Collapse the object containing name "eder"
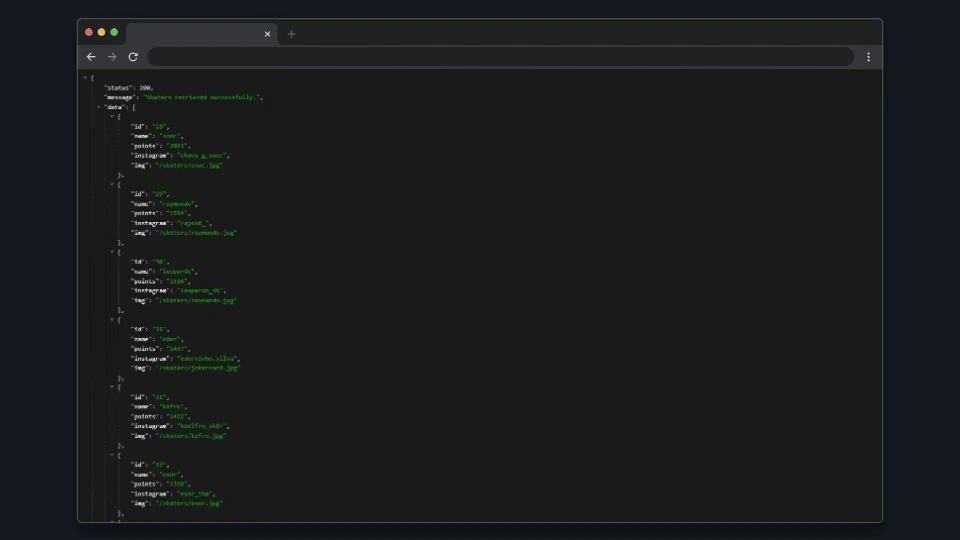 pos(111,320)
